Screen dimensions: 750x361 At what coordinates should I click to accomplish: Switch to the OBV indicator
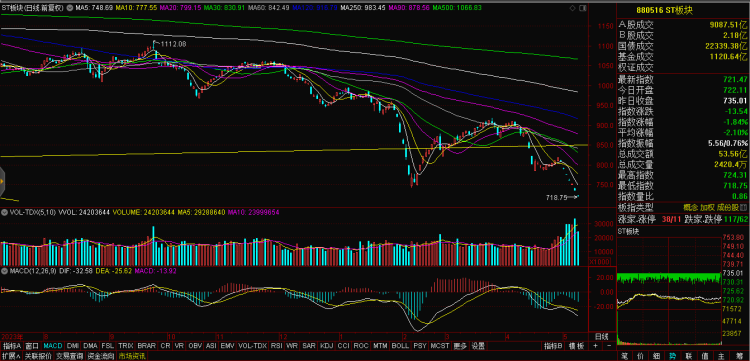pyautogui.click(x=195, y=346)
